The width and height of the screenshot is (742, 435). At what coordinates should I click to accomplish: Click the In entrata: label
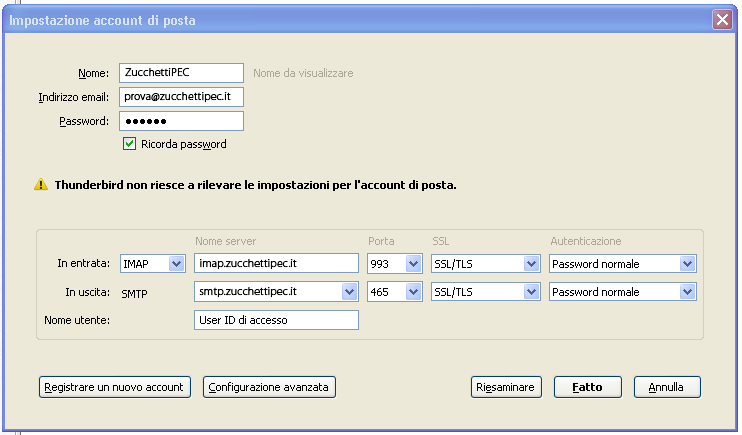tap(83, 263)
